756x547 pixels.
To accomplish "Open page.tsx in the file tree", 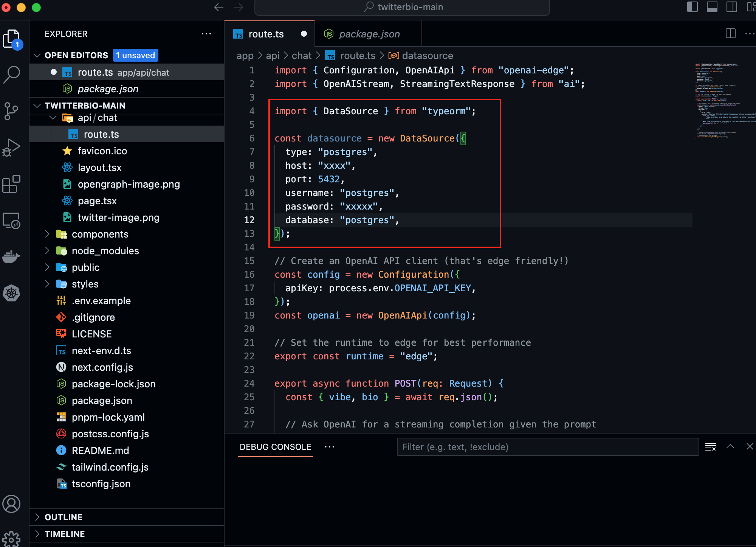I will (x=127, y=201).
